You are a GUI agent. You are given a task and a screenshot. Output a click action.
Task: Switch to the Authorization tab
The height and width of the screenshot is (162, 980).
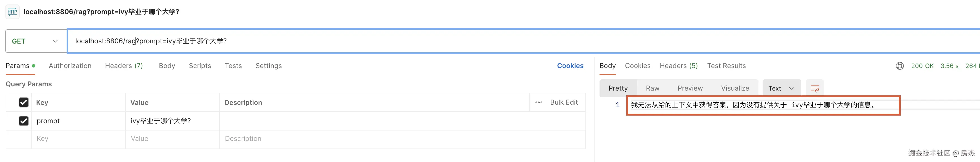pyautogui.click(x=70, y=66)
